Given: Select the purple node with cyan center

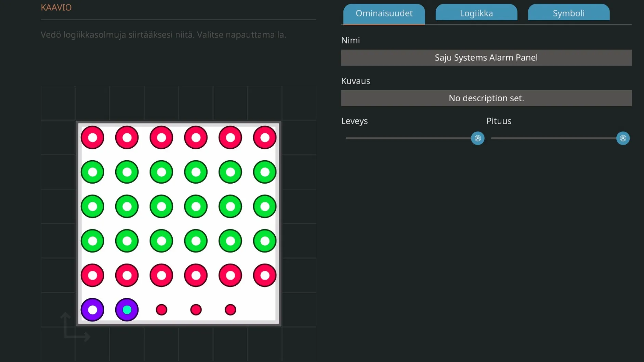Looking at the screenshot, I should 127,310.
